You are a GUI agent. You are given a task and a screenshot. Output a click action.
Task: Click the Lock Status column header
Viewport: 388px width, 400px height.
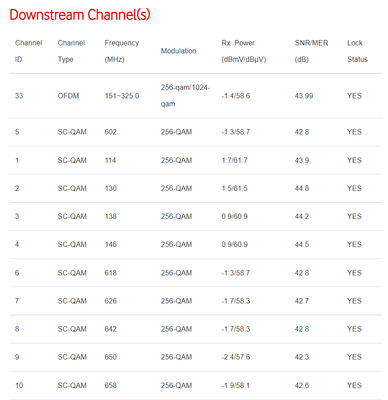pos(357,51)
